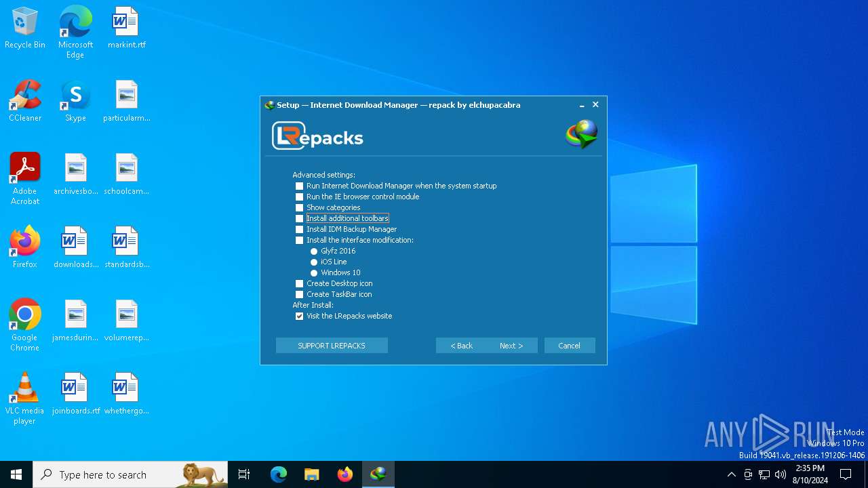Open the notification center icon
Viewport: 868px width, 488px height.
click(x=846, y=474)
